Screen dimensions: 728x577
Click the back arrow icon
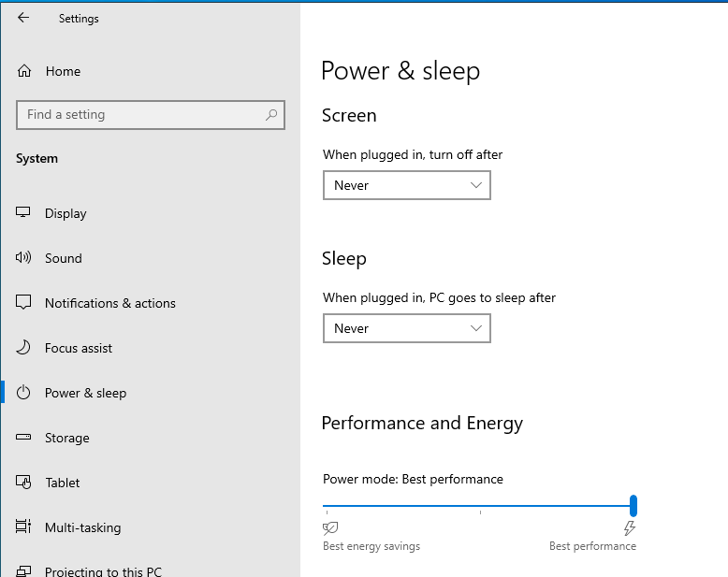pyautogui.click(x=23, y=18)
